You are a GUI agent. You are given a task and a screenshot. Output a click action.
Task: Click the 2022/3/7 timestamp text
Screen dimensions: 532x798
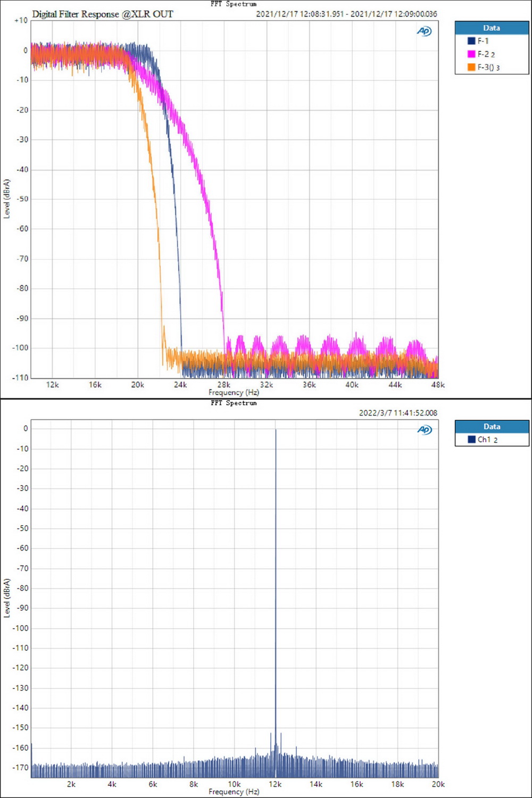coord(398,412)
